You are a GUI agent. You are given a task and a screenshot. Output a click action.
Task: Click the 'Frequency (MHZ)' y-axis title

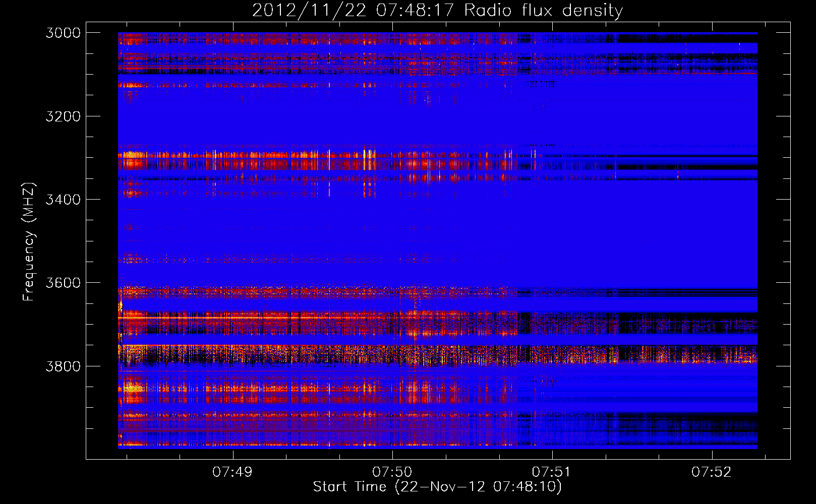click(x=29, y=241)
